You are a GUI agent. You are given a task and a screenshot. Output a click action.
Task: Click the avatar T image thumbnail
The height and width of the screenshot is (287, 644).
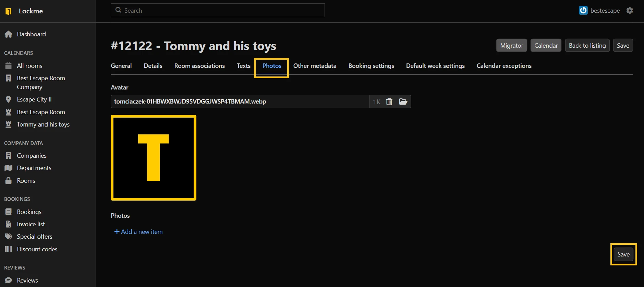pos(154,158)
